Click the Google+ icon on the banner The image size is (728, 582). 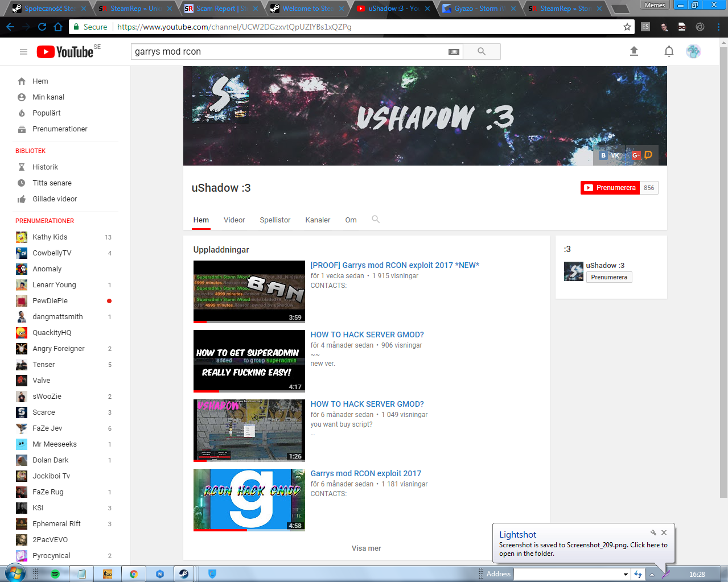pyautogui.click(x=636, y=155)
